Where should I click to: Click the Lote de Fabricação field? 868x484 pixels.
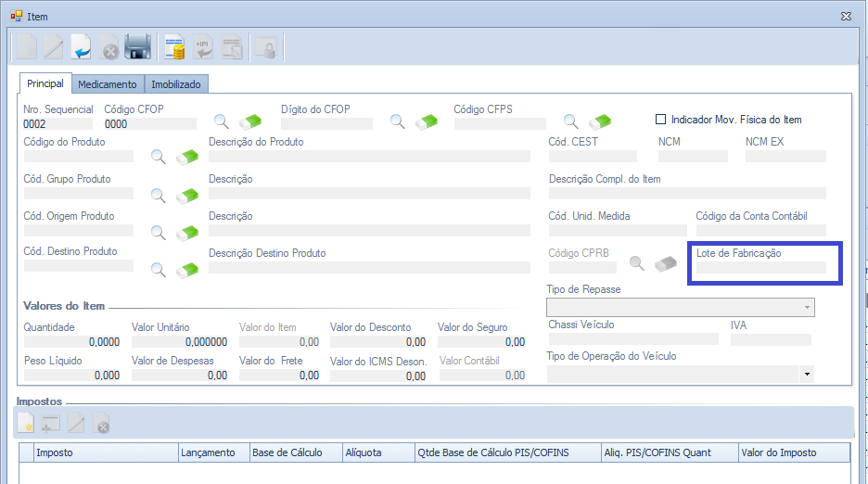[x=760, y=267]
